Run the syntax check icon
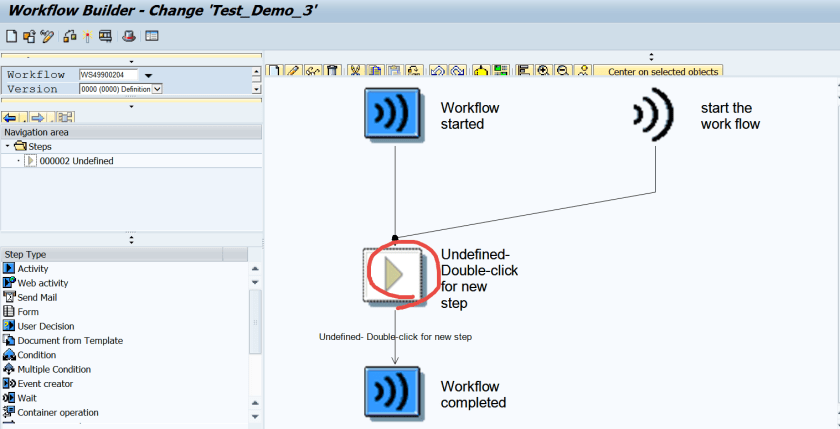Image resolution: width=840 pixels, height=429 pixels. click(x=70, y=36)
